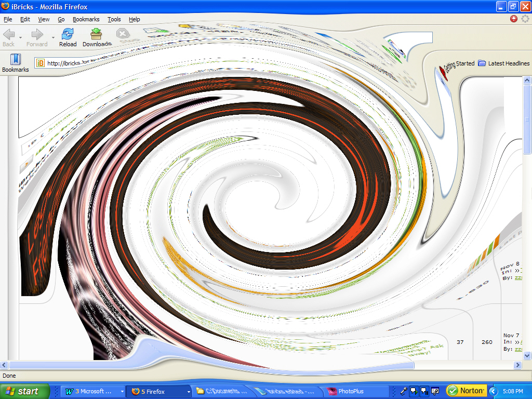532x399 pixels.
Task: Open the Bookmarks menu
Action: pos(86,19)
